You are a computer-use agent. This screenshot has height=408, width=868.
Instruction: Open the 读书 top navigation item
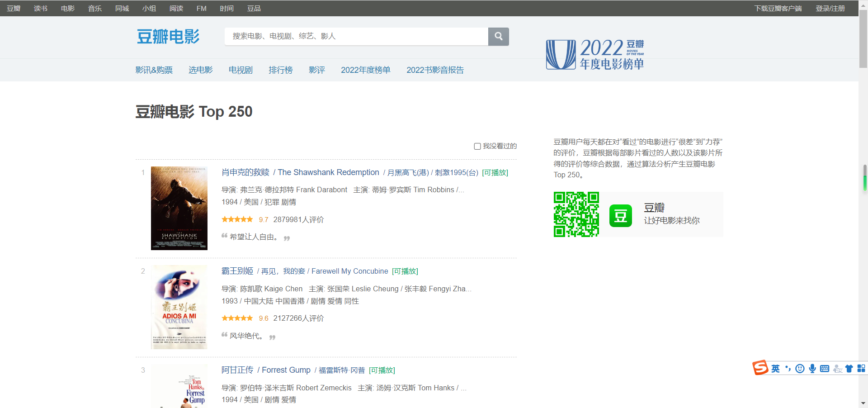click(x=41, y=8)
